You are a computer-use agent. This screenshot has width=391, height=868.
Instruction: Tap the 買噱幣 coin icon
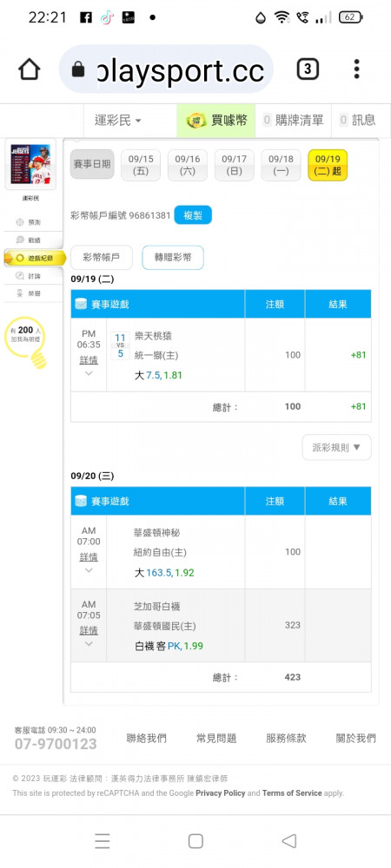click(195, 120)
